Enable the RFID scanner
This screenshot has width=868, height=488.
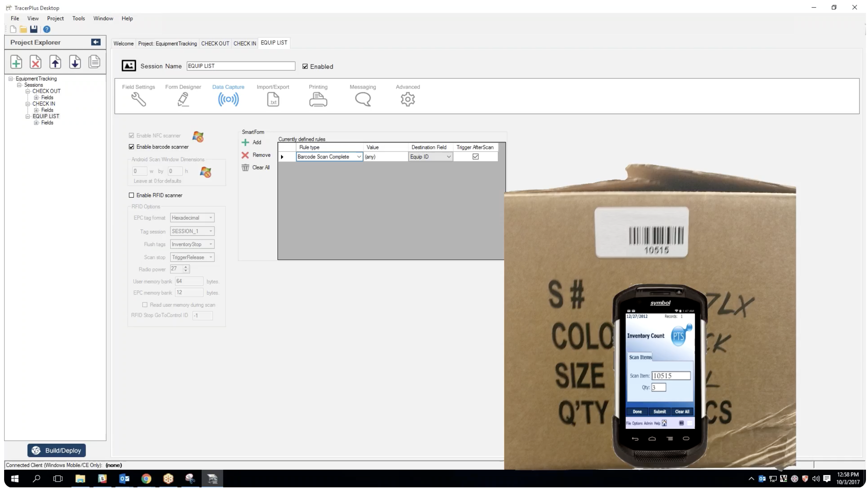pos(132,195)
